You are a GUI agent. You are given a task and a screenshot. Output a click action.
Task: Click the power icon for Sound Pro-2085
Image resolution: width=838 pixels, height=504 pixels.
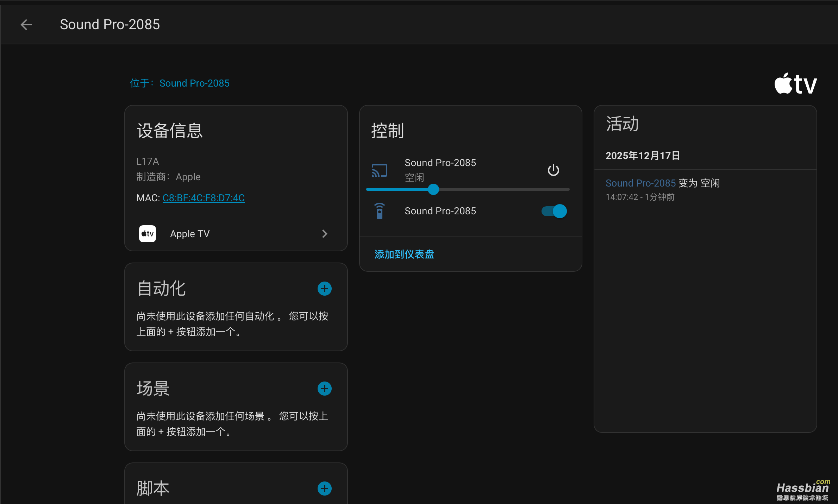553,170
